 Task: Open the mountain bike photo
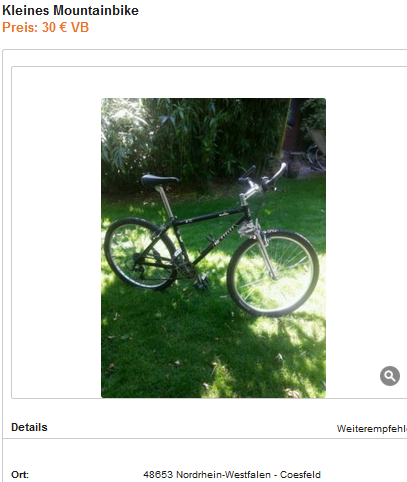tap(213, 248)
